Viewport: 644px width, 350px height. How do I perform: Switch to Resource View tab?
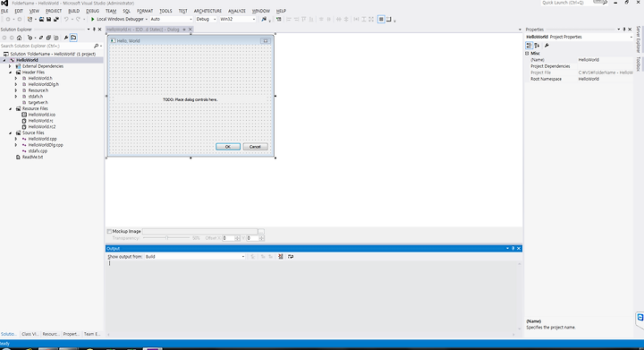tap(51, 334)
